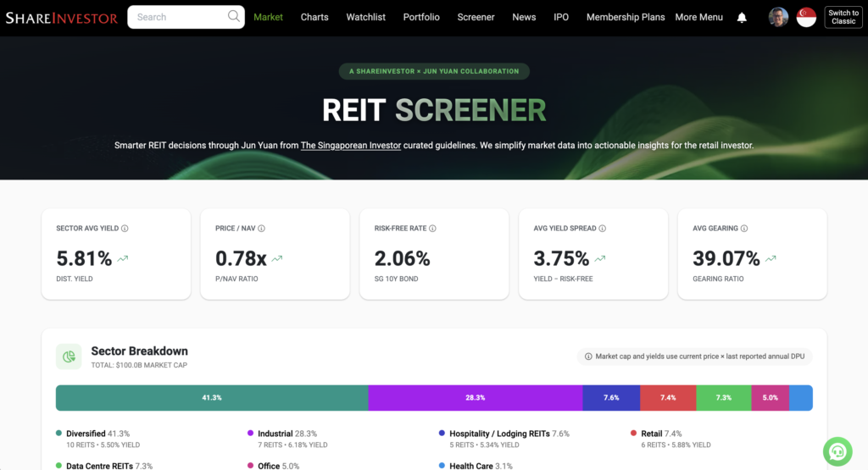
Task: Click the Sector Breakdown heading
Action: pyautogui.click(x=140, y=351)
